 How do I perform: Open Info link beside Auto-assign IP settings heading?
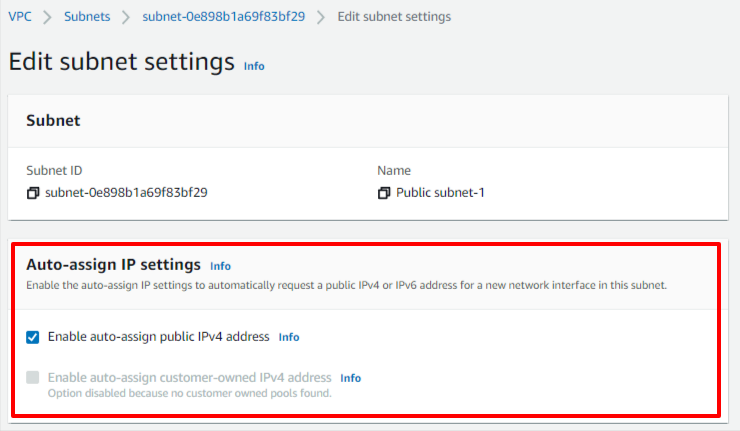tap(220, 266)
